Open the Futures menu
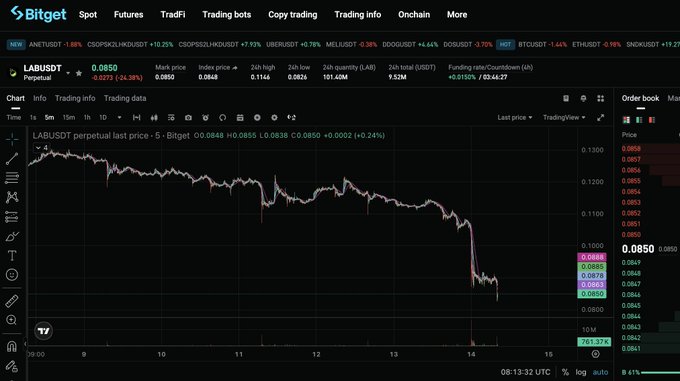Screen dimensions: 680x381 tap(128, 14)
